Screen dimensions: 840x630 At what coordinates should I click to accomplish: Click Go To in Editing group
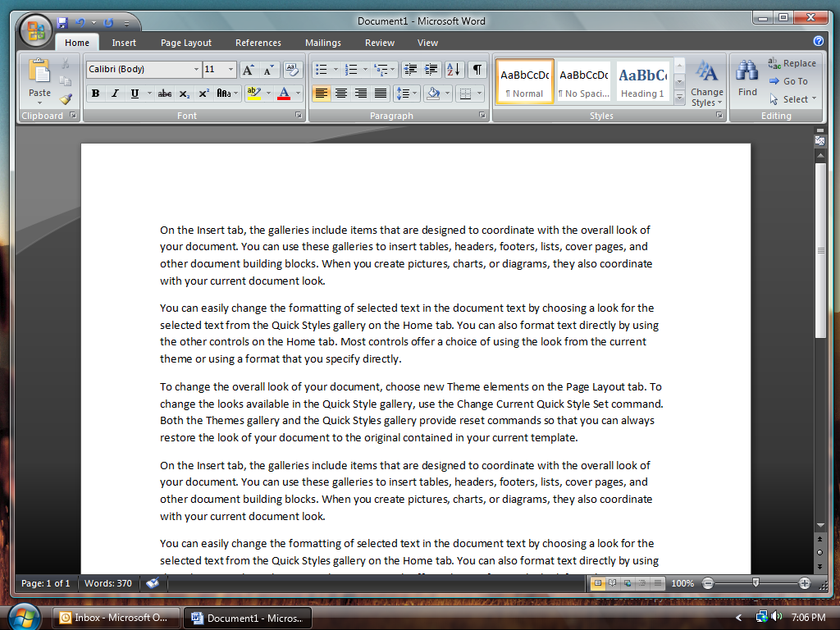[788, 81]
